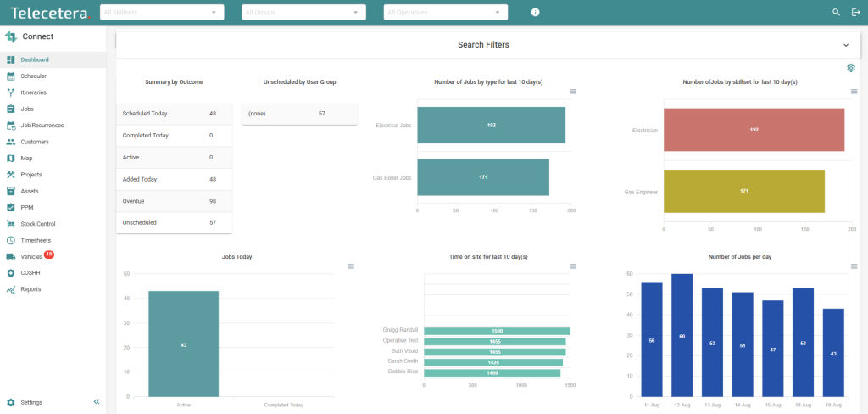Click the Active bar in Jobs Today

[x=183, y=344]
